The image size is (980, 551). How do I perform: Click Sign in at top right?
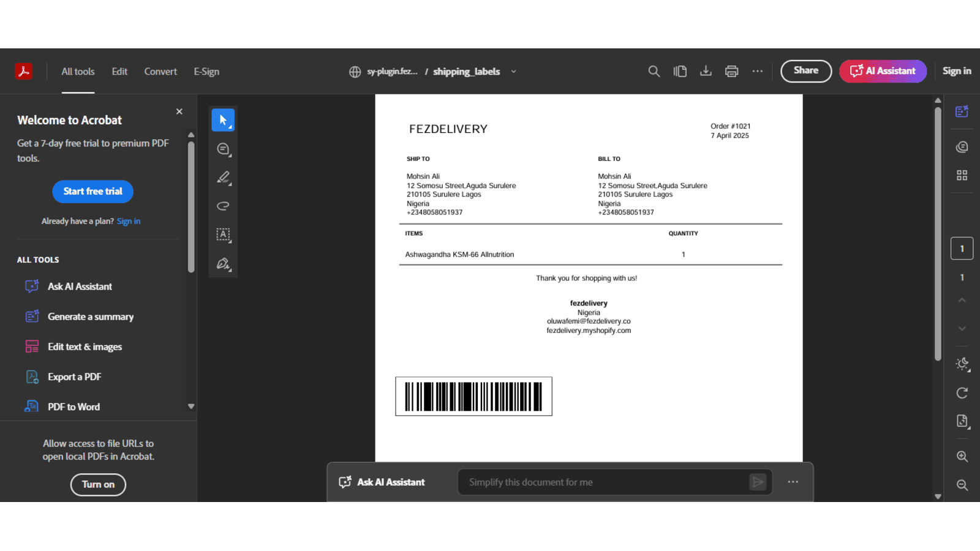[x=957, y=71]
